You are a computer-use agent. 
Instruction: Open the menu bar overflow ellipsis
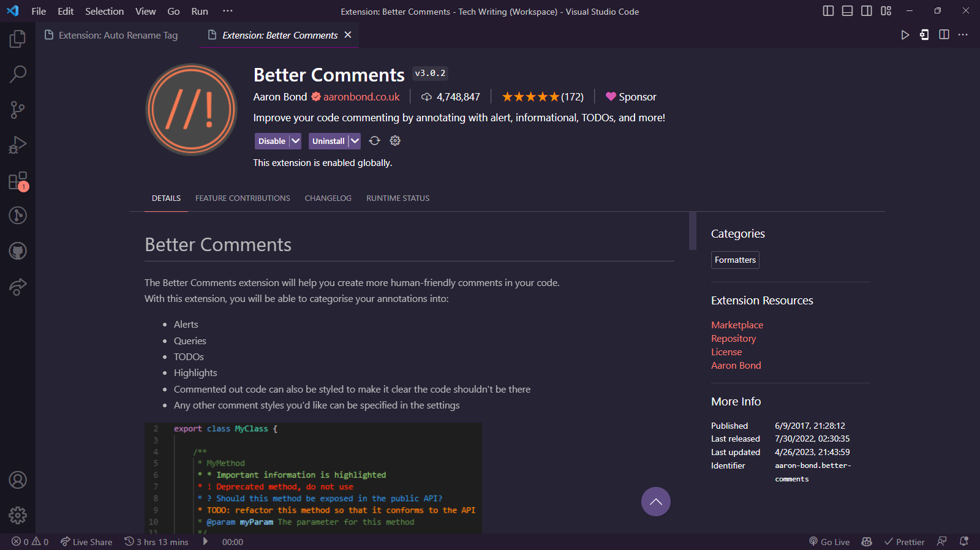(x=227, y=11)
